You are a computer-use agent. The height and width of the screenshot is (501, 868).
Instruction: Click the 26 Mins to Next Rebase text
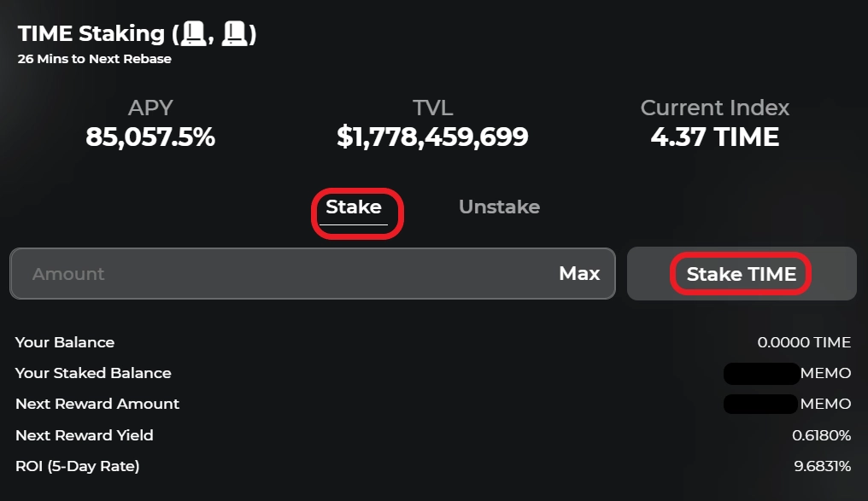(x=95, y=60)
